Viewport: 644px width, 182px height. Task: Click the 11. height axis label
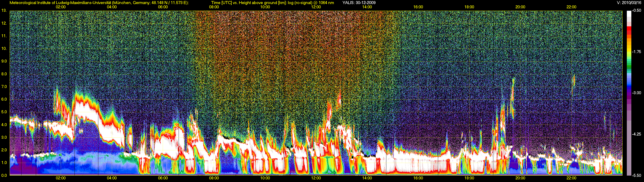[x=4, y=36]
